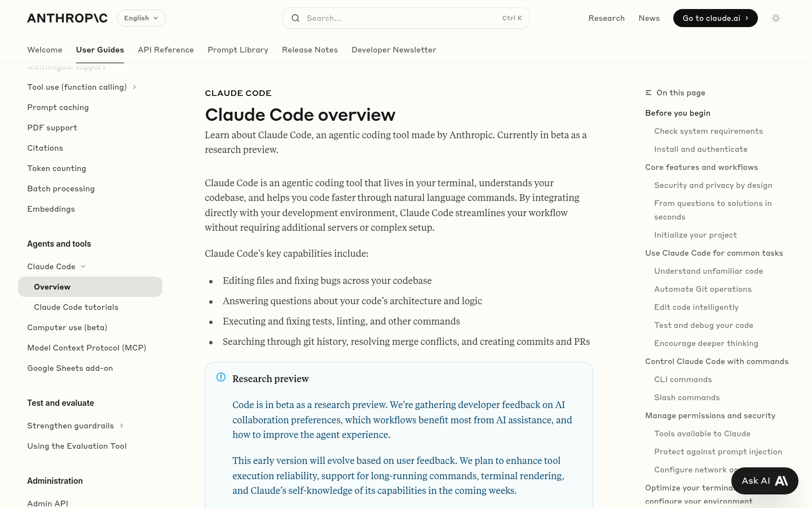Switch to the API Reference tab
Screen dimensions: 812x508
pyautogui.click(x=166, y=50)
